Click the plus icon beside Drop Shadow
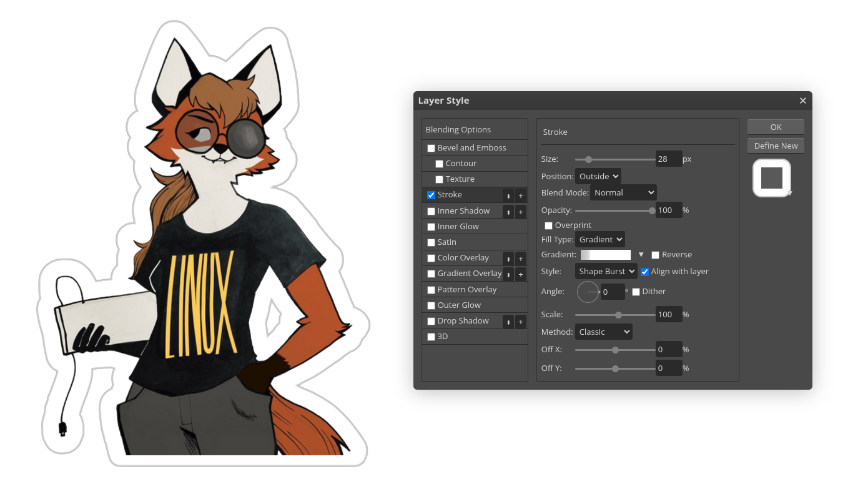This screenshot has width=868, height=504. (x=521, y=322)
